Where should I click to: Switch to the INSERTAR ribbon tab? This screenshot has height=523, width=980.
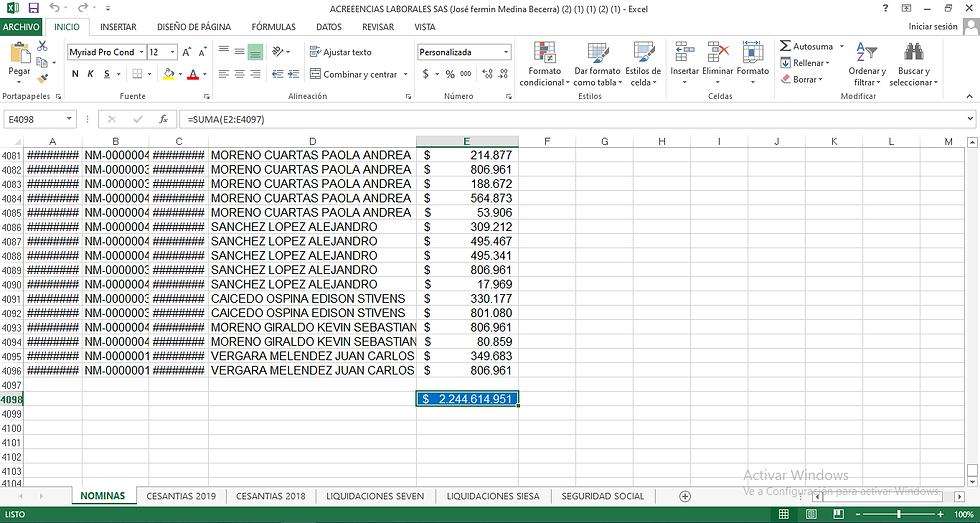pyautogui.click(x=118, y=27)
